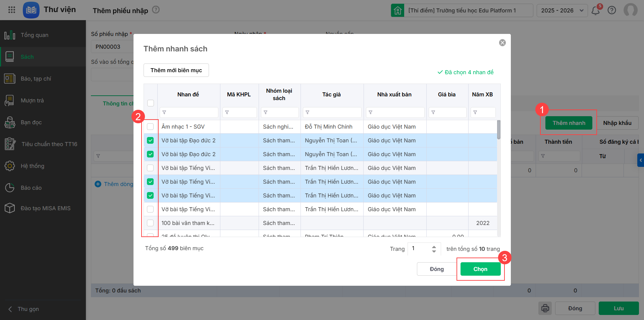Click the Thêm mới biên mục button

(176, 70)
